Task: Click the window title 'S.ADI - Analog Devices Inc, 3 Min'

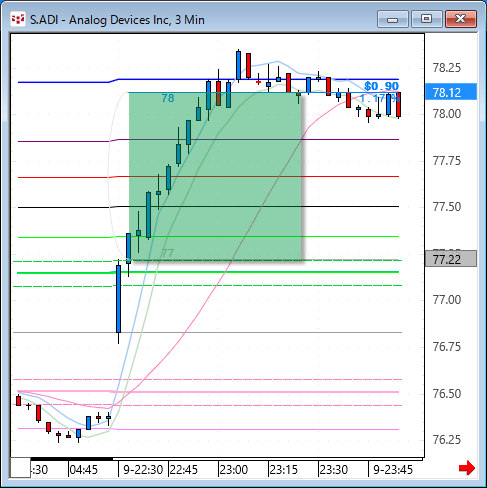Action: [x=117, y=20]
